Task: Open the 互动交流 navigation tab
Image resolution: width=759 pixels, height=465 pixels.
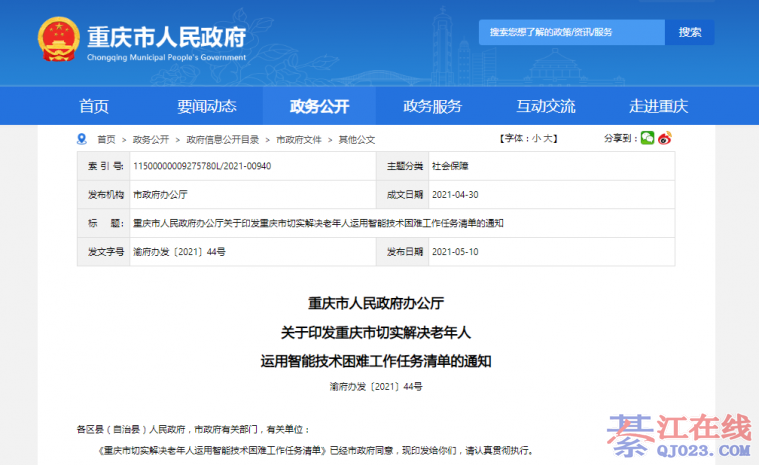Action: click(x=545, y=106)
